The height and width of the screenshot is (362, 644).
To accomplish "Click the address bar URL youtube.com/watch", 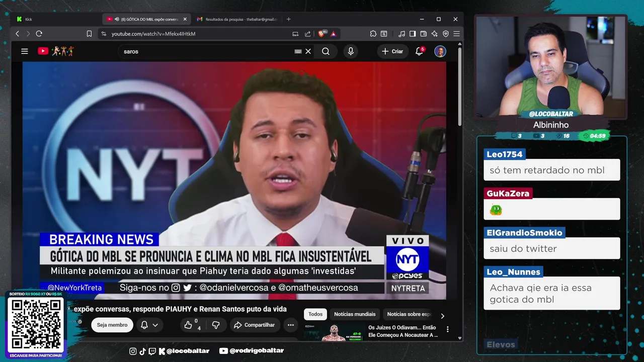I will click(153, 34).
